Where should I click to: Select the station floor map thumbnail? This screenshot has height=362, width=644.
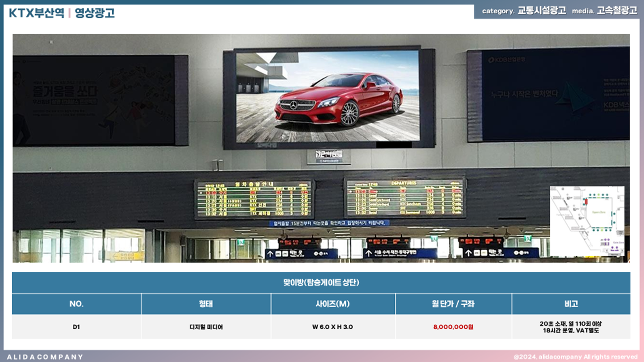click(x=587, y=221)
